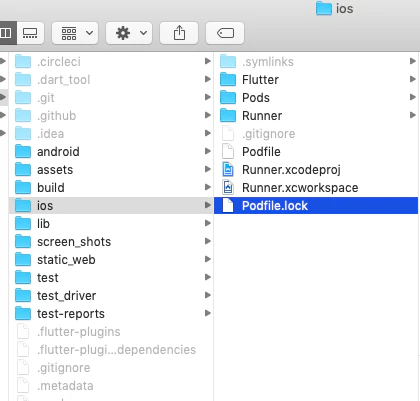Open the android folder

(x=111, y=152)
